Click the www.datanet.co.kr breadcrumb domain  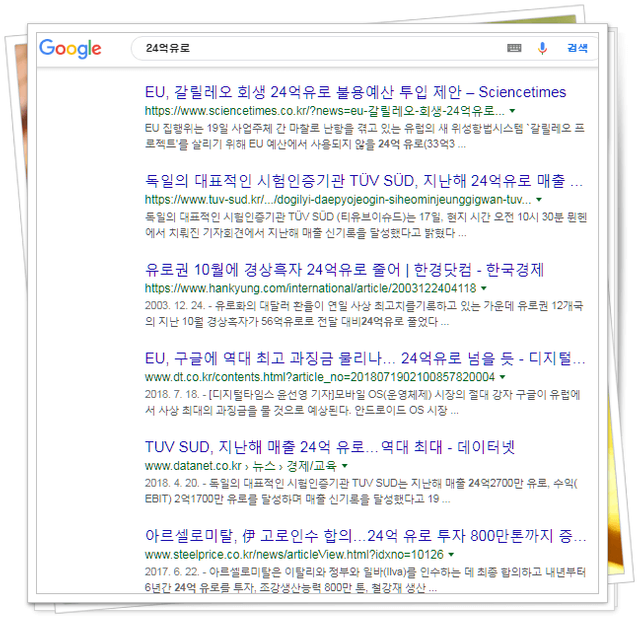(x=193, y=466)
